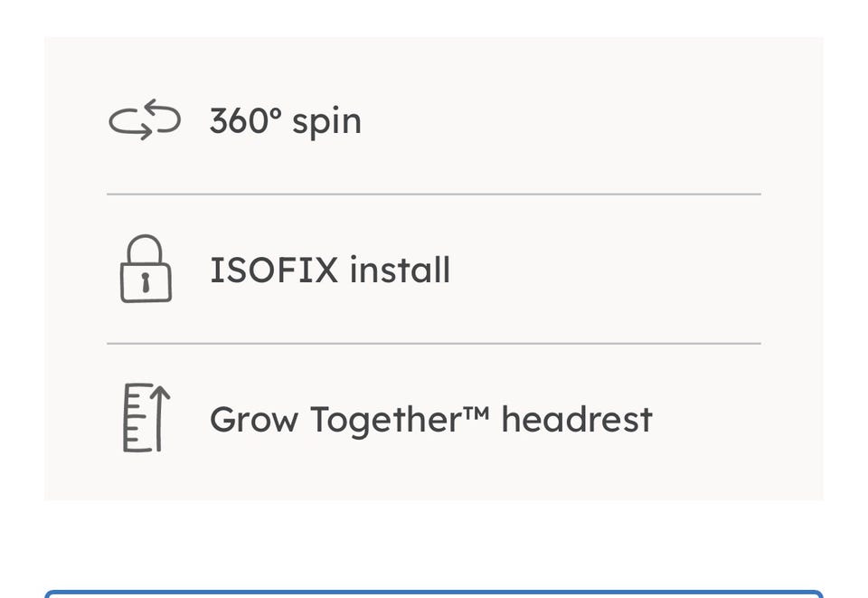Viewport: 868px width, 598px height.
Task: Click divider line between ISOFIX and headrest
Action: pyautogui.click(x=434, y=344)
